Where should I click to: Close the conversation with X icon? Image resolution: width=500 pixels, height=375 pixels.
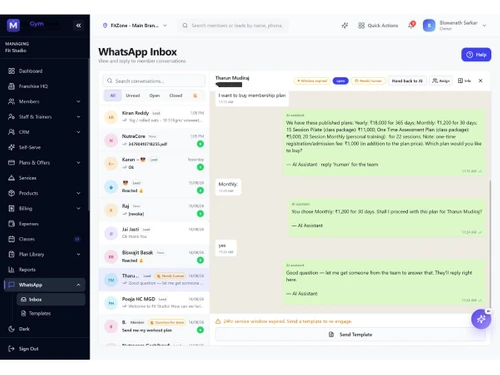(x=480, y=81)
